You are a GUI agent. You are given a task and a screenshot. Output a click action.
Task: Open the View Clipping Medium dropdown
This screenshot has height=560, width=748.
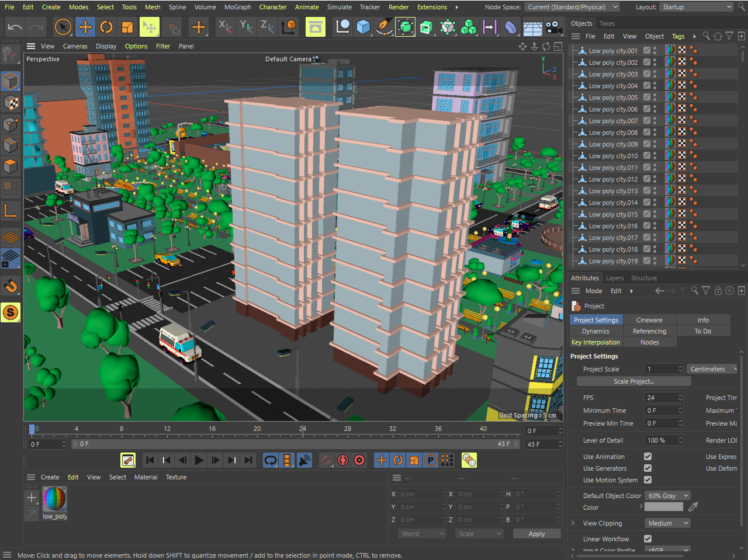[667, 523]
